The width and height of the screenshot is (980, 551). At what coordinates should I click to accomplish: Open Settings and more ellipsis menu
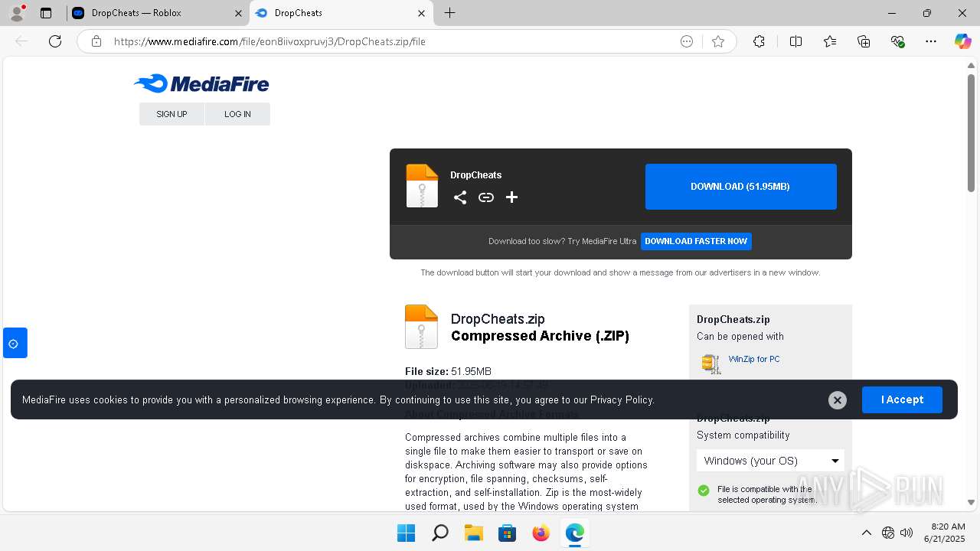pyautogui.click(x=931, y=41)
